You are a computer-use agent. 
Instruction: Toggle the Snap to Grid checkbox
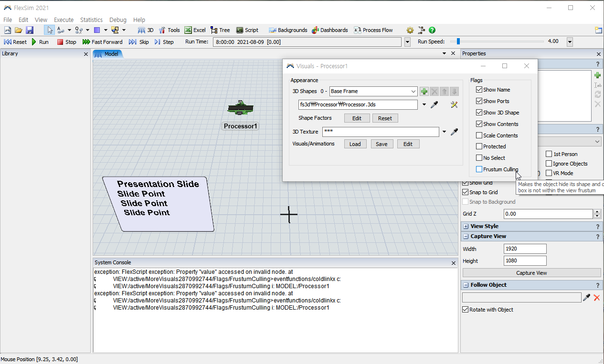click(466, 192)
